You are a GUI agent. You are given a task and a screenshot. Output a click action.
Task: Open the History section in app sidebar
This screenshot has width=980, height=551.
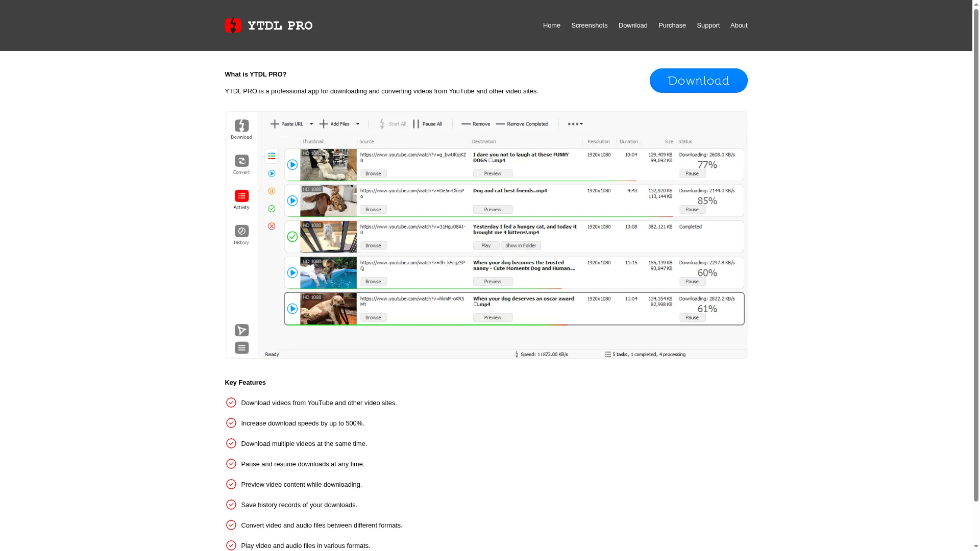[x=241, y=235]
